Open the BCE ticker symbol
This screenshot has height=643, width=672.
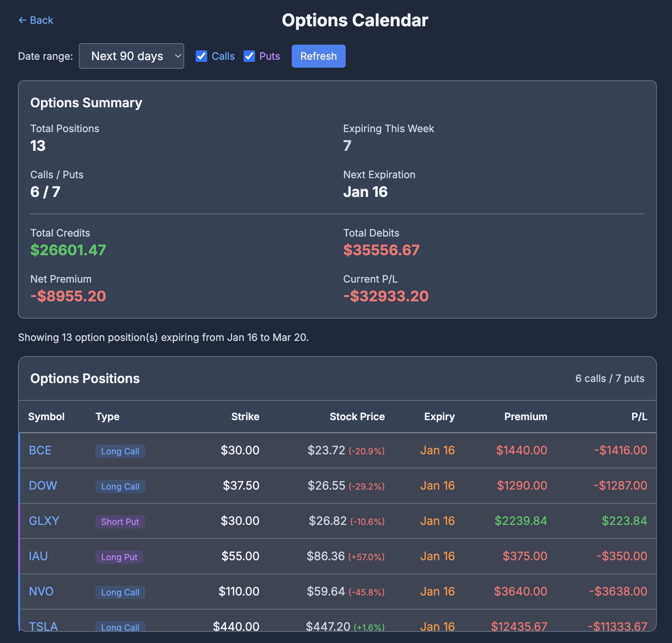coord(40,450)
